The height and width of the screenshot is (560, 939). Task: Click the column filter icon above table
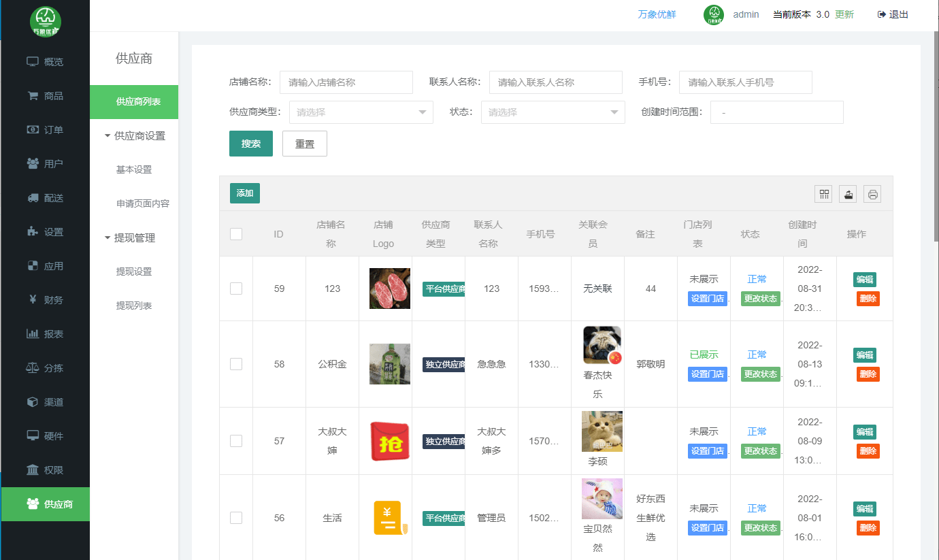[x=823, y=194]
